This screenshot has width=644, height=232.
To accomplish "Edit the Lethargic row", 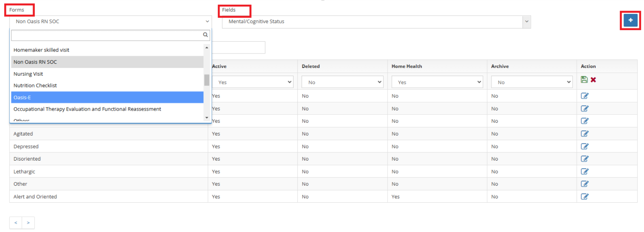I will point(585,172).
